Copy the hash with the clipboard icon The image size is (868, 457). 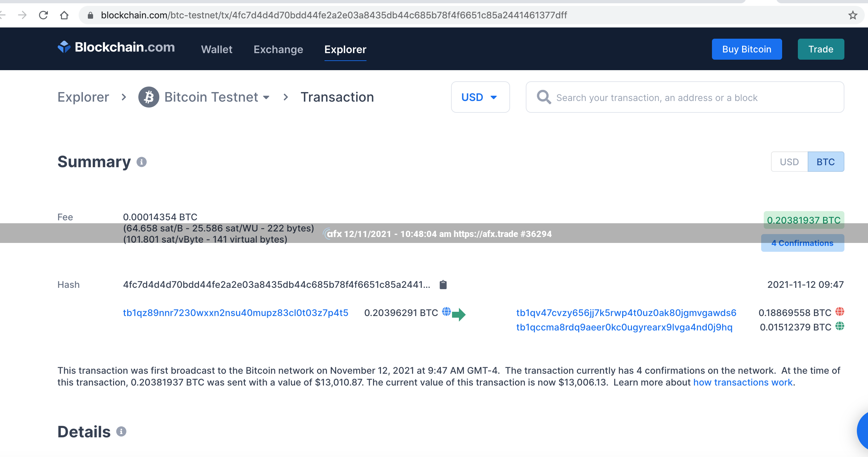point(443,285)
